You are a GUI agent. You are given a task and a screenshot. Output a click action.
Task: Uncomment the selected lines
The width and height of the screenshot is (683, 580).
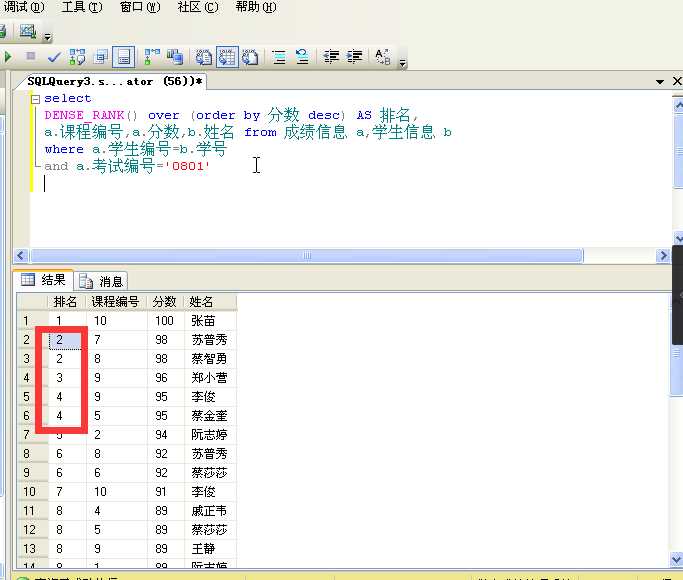tap(302, 57)
